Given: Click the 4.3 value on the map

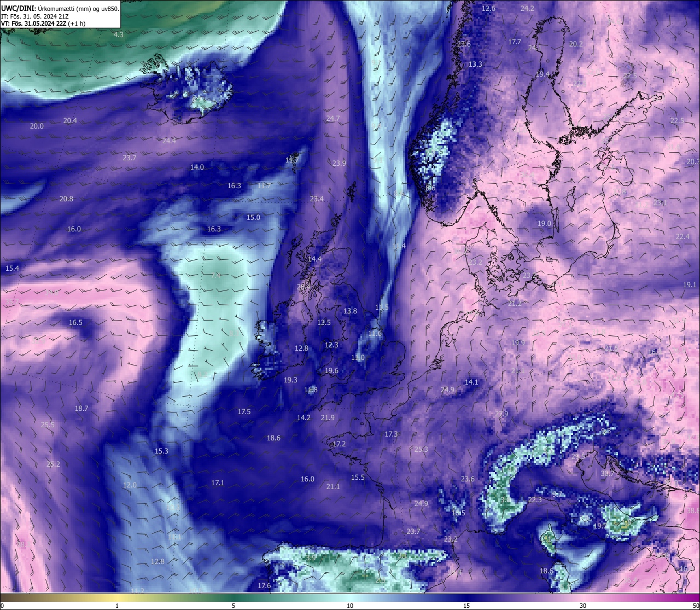Looking at the screenshot, I should coord(118,34).
